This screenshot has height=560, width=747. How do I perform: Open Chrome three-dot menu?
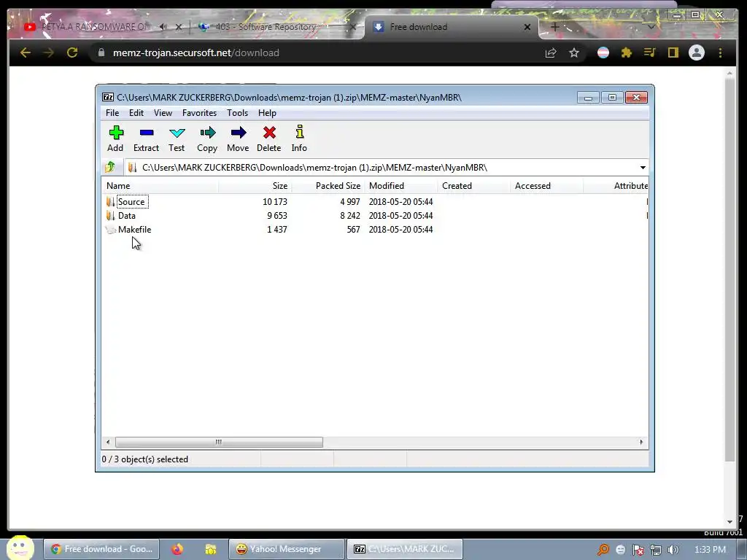pos(720,52)
